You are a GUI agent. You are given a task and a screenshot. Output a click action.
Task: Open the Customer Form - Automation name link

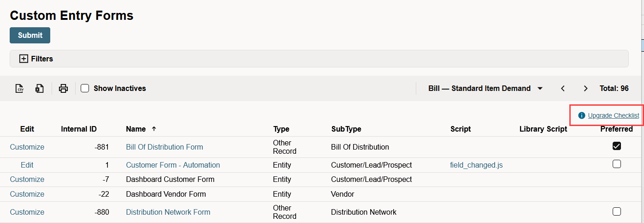tap(173, 165)
